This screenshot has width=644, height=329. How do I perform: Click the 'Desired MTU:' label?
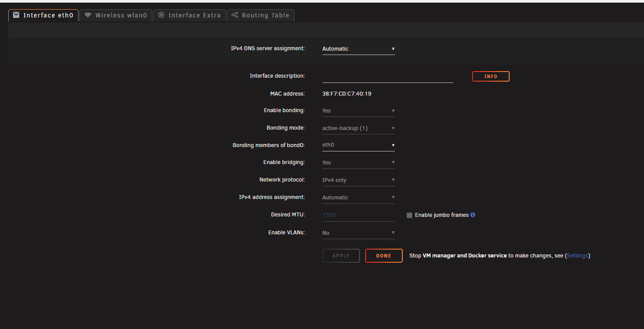[x=288, y=215]
